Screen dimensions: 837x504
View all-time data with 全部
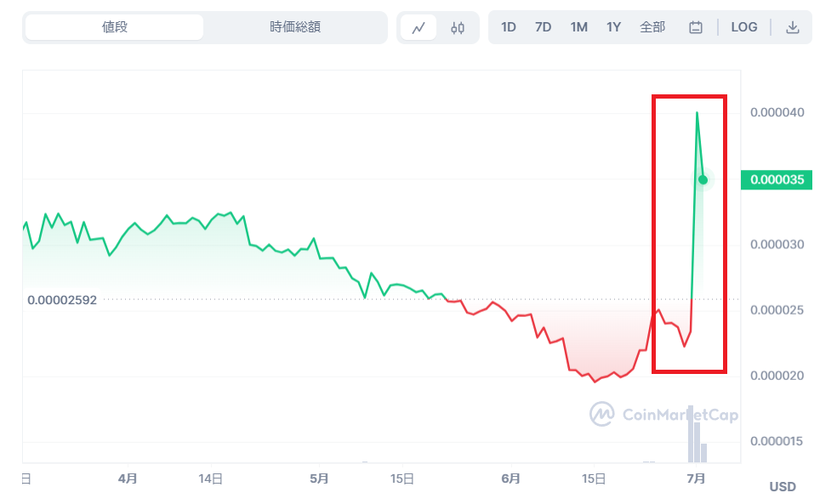pyautogui.click(x=652, y=26)
